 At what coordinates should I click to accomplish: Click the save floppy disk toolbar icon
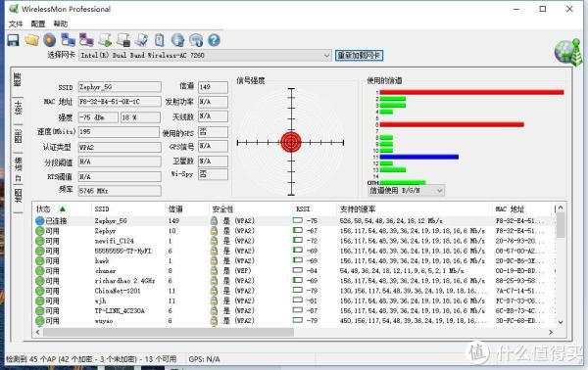[13, 40]
